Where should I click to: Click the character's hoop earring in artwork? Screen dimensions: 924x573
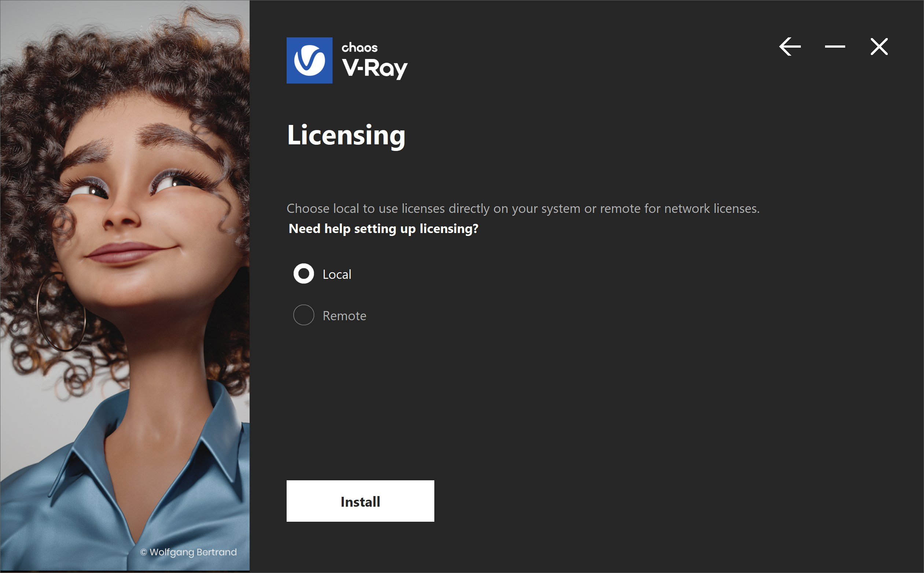62,313
